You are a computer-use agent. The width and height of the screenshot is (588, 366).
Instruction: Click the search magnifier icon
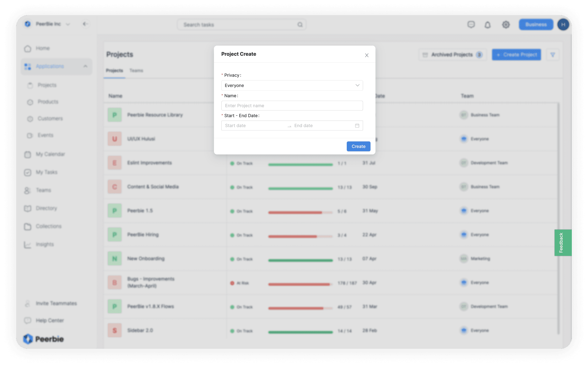click(300, 25)
